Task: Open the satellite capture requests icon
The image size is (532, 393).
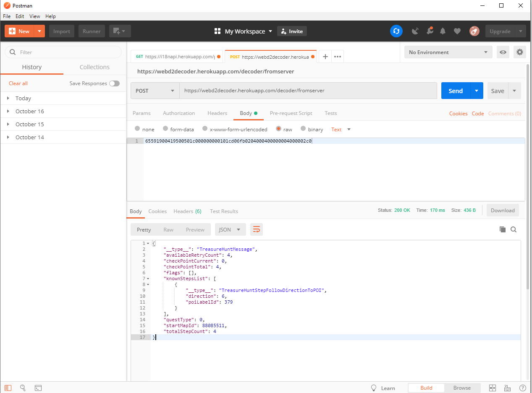Action: pos(415,31)
